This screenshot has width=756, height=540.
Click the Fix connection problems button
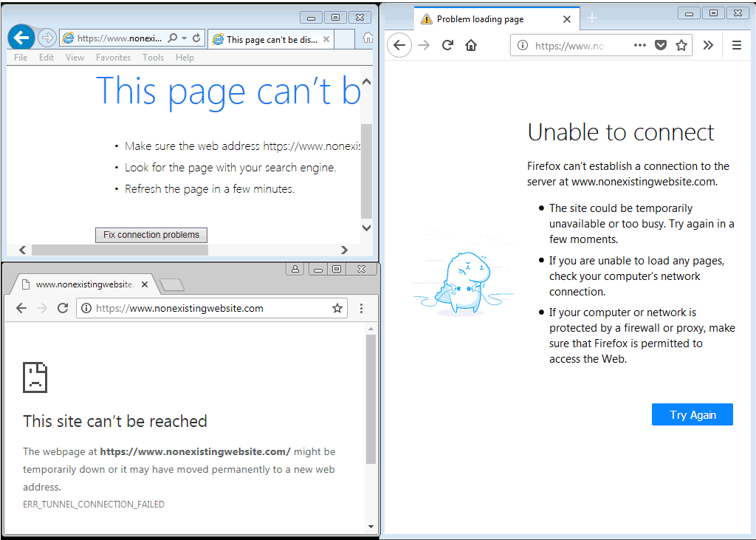151,235
